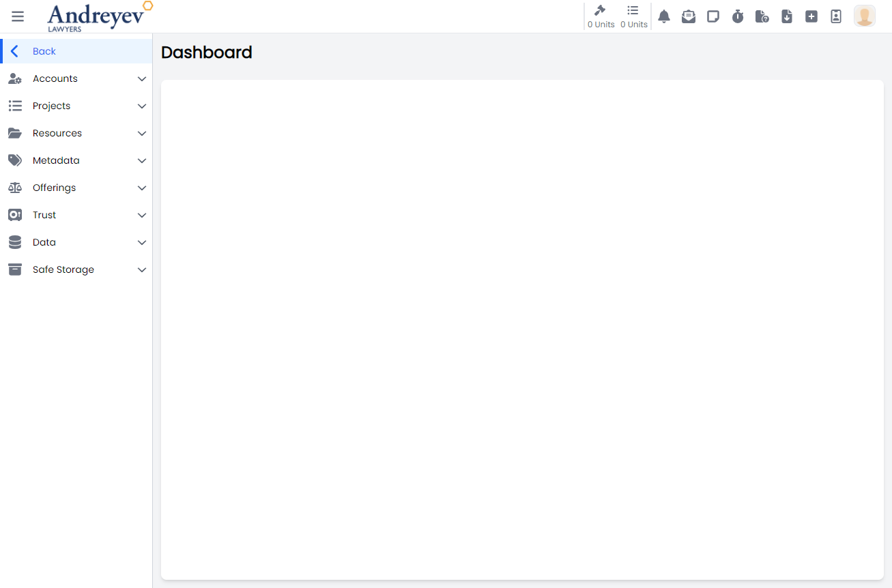
Task: Click the hamburger menu icon
Action: coord(18,16)
